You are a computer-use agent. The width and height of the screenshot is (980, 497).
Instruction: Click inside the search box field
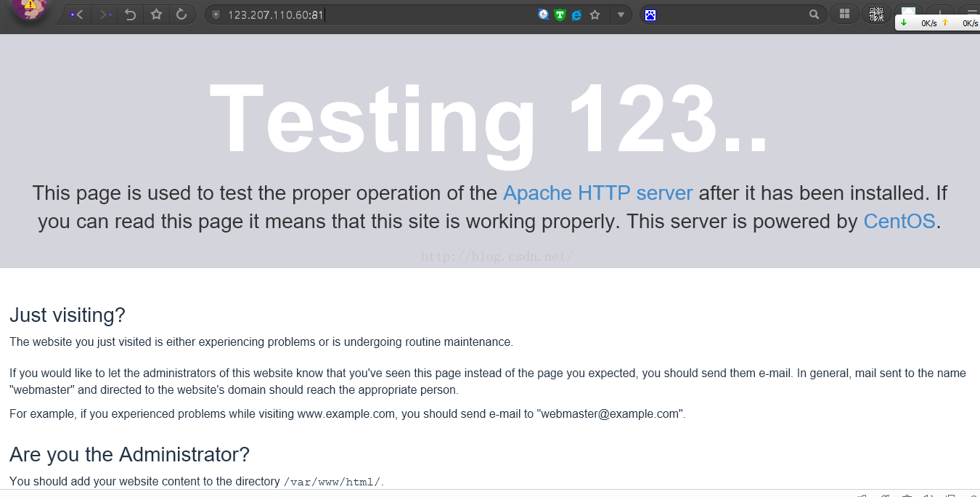732,15
